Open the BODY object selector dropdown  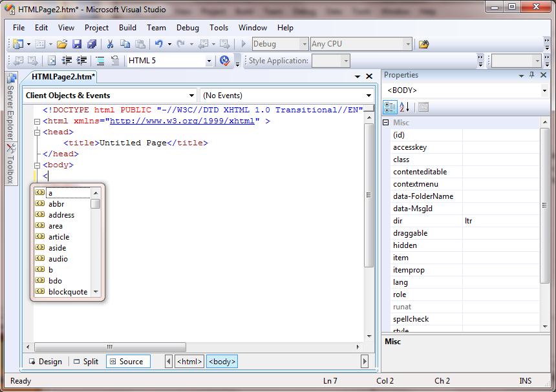click(x=544, y=90)
